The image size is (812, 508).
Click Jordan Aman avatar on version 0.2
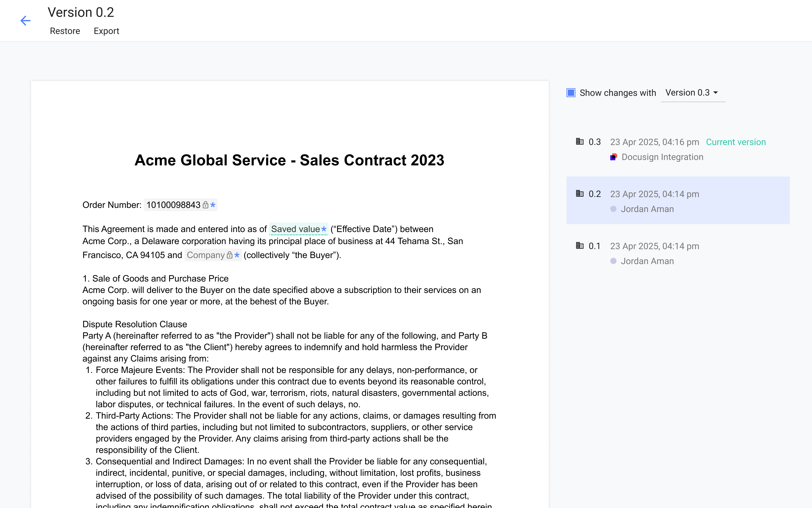pyautogui.click(x=613, y=209)
